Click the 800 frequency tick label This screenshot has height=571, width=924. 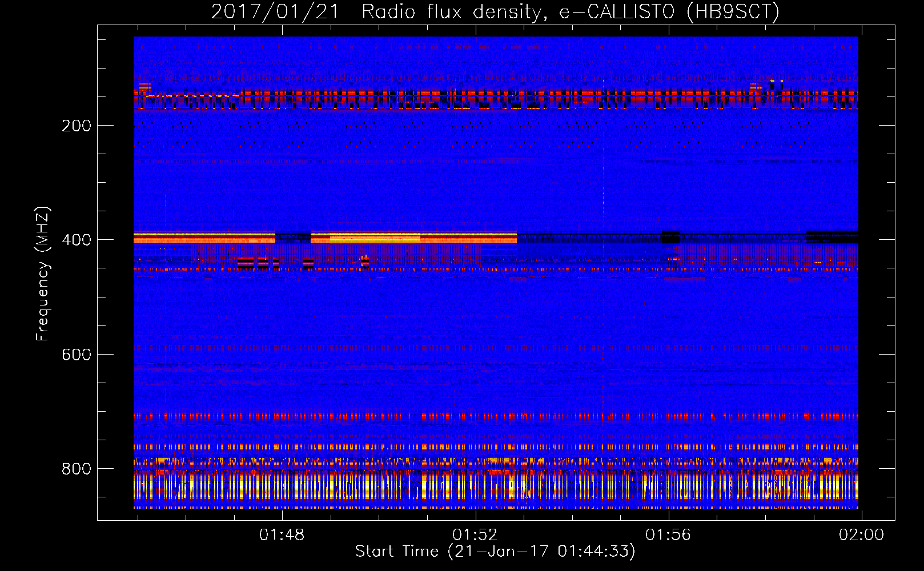click(x=77, y=469)
